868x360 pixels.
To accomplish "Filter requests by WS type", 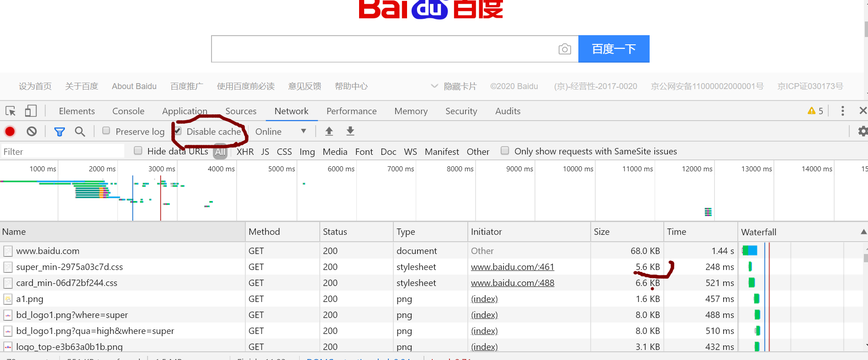I will pos(411,152).
